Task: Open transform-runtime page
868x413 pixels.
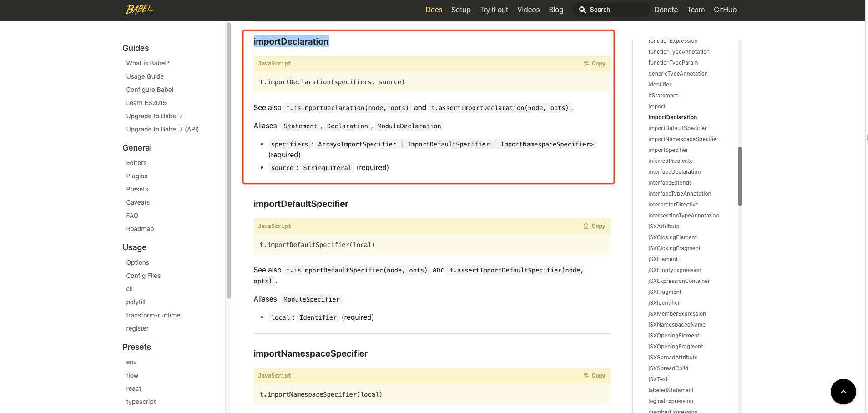Action: click(153, 315)
